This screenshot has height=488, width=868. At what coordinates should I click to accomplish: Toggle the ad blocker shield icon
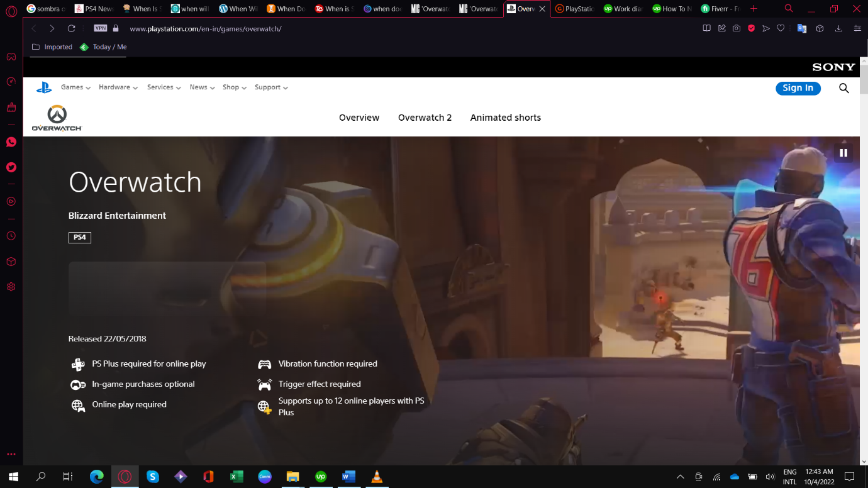tap(751, 28)
